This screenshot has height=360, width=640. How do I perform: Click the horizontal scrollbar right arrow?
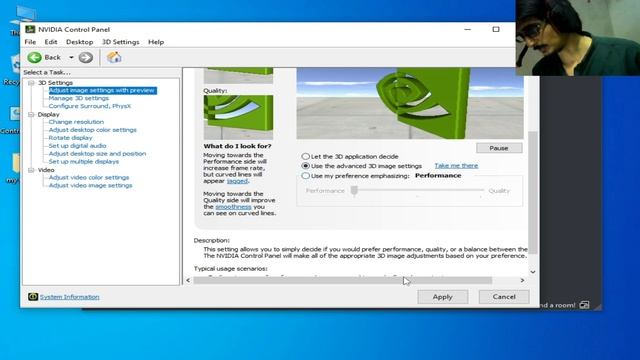pyautogui.click(x=522, y=280)
